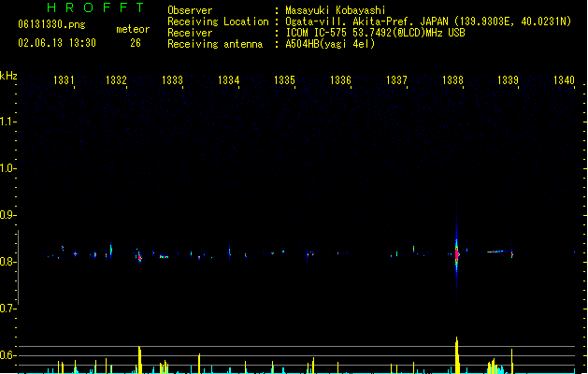Click the HROFFT title text

click(95, 7)
